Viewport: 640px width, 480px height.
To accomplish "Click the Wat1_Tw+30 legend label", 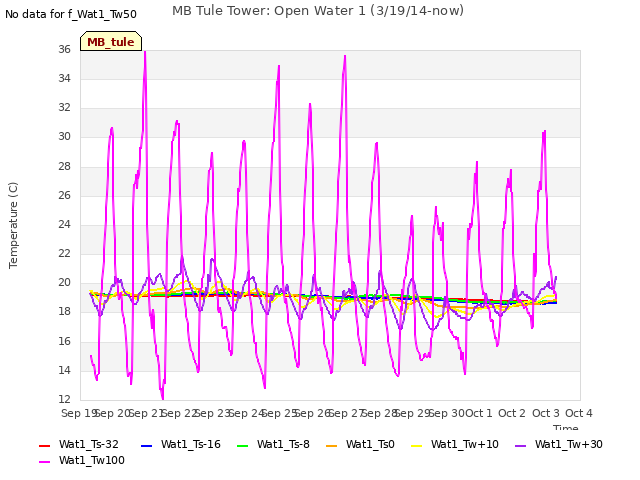I will tap(569, 444).
